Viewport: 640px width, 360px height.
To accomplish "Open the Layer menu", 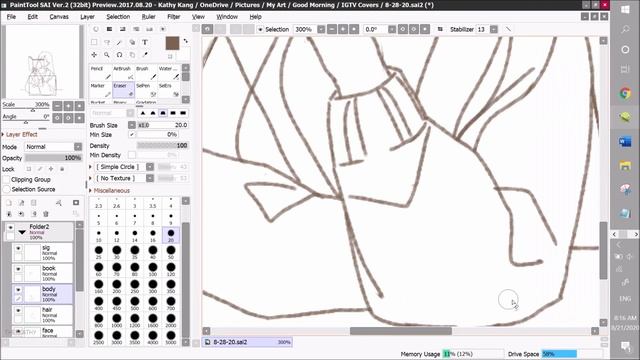I will [87, 17].
